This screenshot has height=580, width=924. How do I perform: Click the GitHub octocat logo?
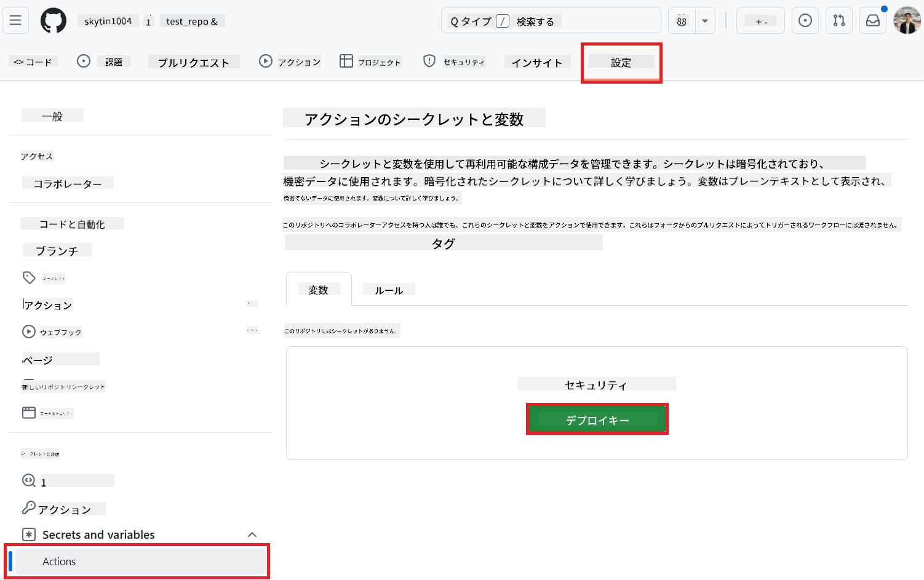click(x=54, y=21)
